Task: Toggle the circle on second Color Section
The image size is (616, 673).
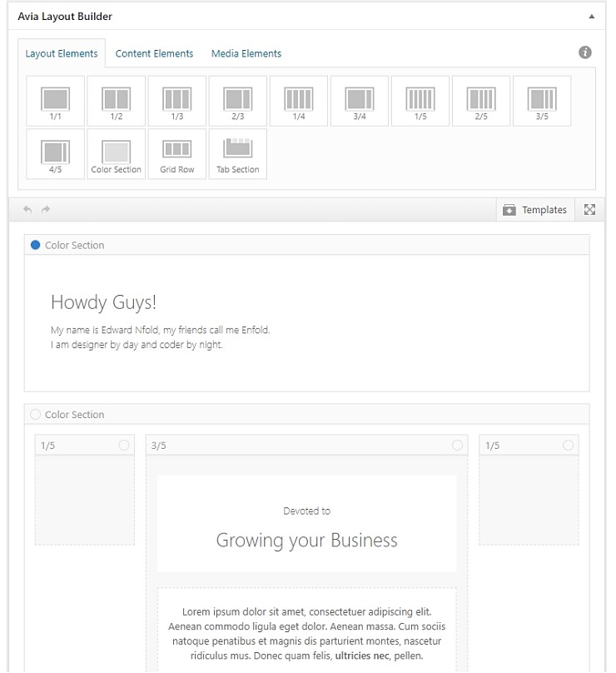Action: tap(35, 414)
